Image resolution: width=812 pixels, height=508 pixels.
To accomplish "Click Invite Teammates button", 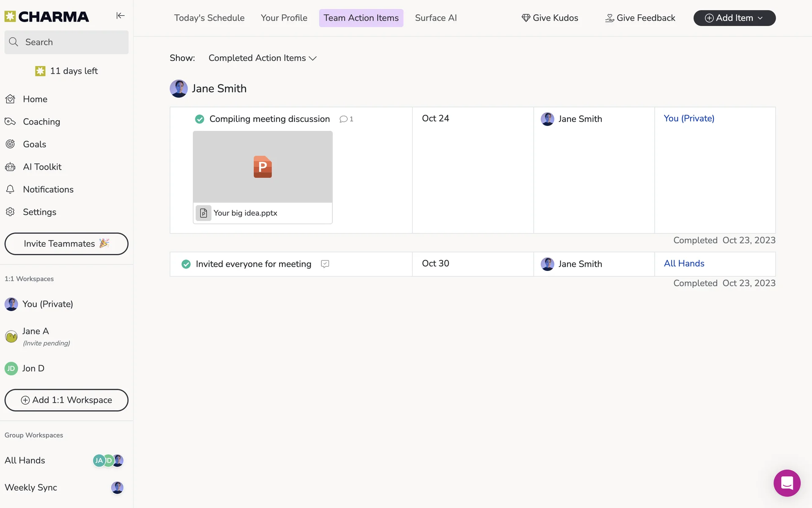I will 66,243.
